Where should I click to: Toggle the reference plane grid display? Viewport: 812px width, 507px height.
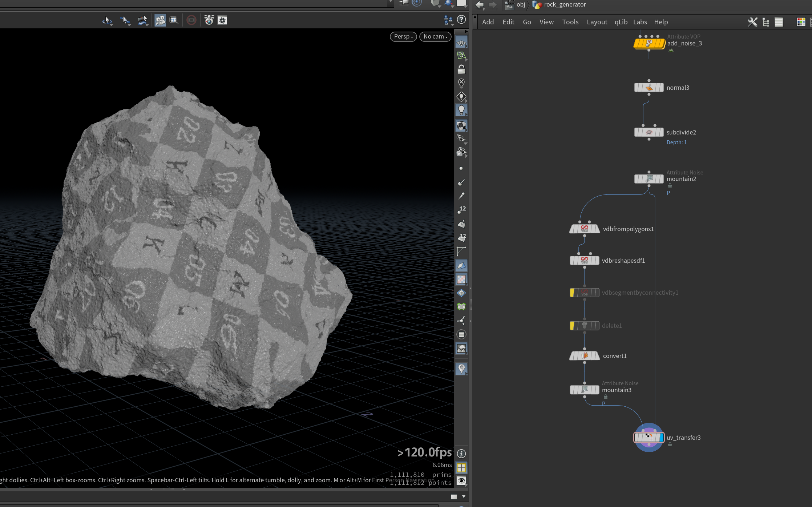click(x=461, y=43)
